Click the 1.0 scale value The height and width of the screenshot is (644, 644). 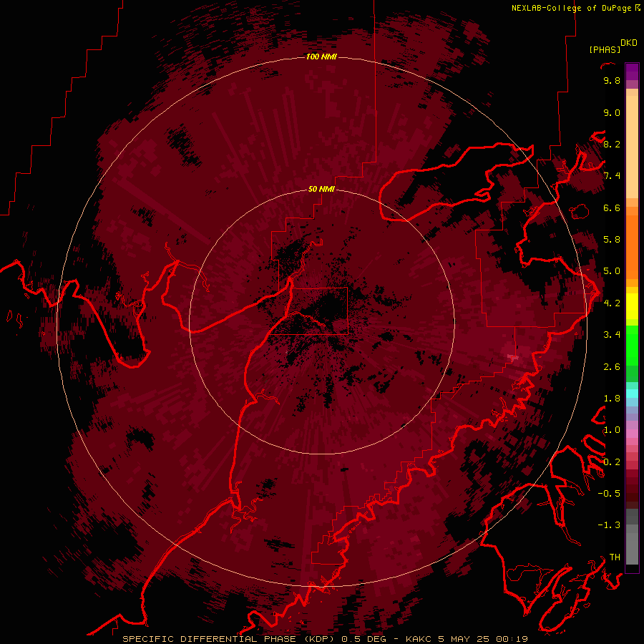click(x=612, y=430)
